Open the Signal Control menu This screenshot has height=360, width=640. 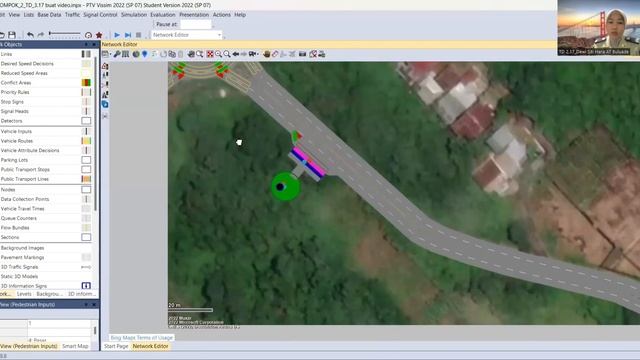100,15
